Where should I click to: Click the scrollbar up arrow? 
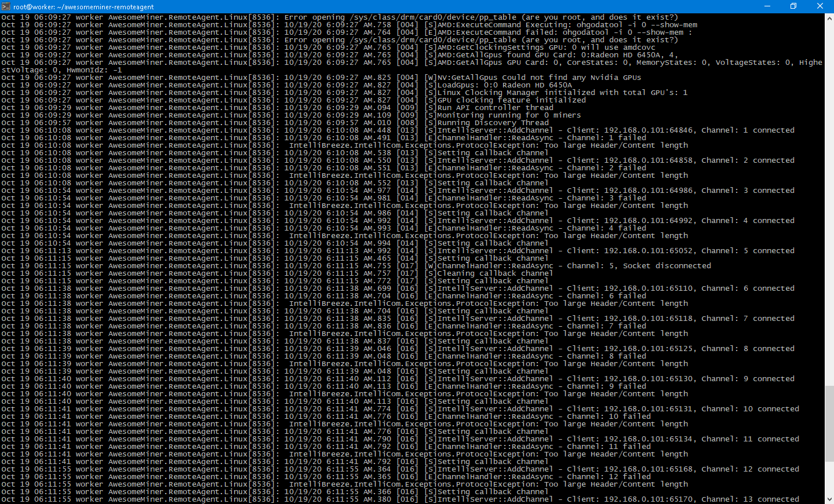click(x=829, y=18)
